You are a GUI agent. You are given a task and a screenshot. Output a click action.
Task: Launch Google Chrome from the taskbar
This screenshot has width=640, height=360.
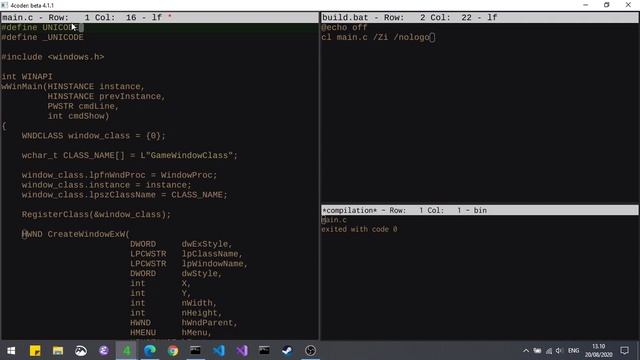pyautogui.click(x=173, y=350)
